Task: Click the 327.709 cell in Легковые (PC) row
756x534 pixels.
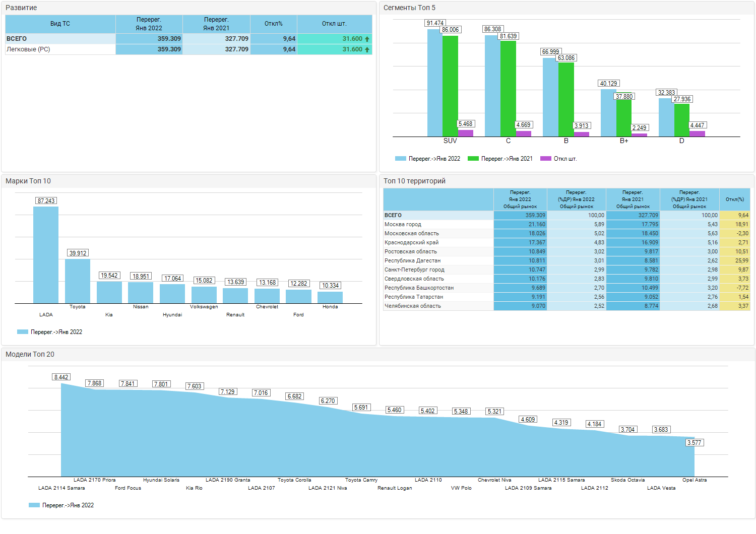Action: tap(216, 49)
